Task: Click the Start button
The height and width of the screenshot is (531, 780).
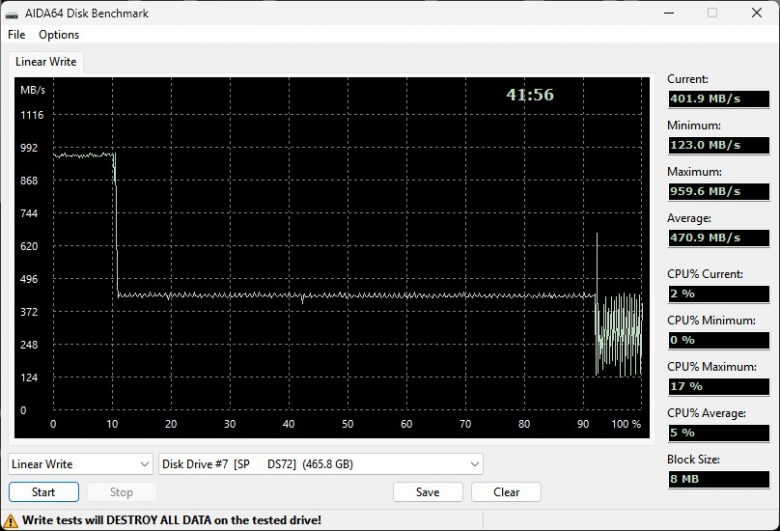Action: coord(44,492)
